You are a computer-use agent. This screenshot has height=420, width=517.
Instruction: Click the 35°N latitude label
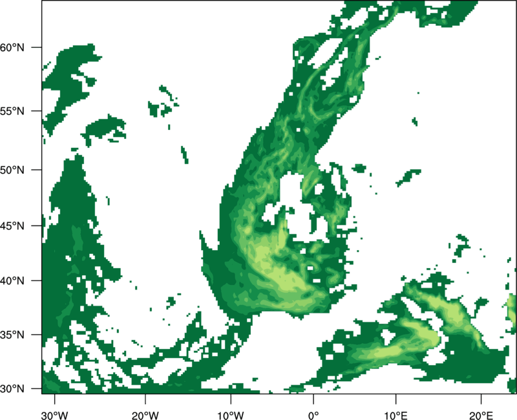[x=12, y=335]
